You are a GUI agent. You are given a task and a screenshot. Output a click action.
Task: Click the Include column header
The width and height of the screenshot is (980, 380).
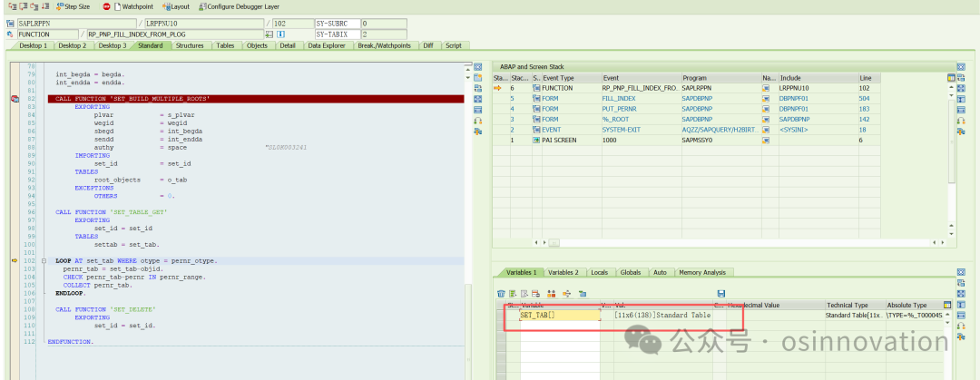pos(818,78)
